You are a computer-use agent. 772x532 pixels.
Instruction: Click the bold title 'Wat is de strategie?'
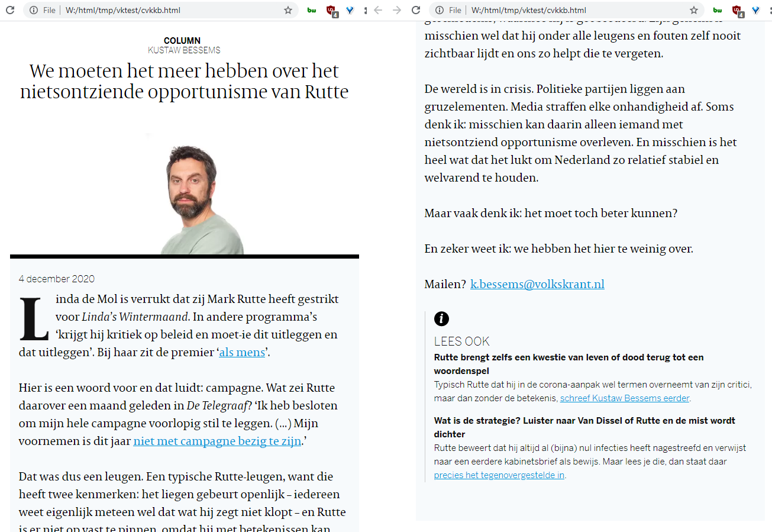pyautogui.click(x=584, y=427)
